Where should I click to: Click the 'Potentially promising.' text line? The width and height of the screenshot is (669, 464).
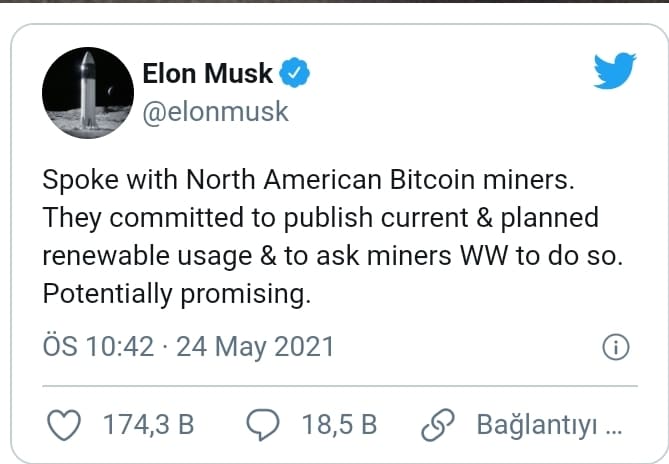(177, 294)
